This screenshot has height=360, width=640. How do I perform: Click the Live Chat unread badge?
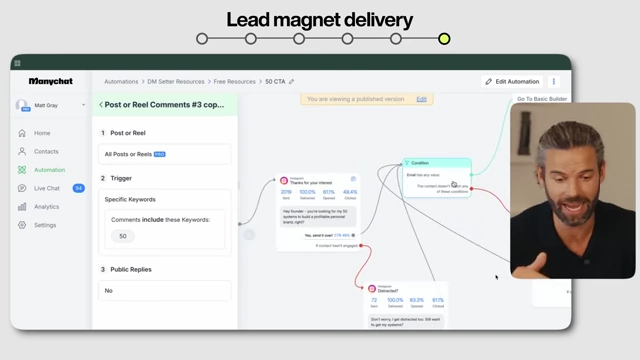coord(79,188)
